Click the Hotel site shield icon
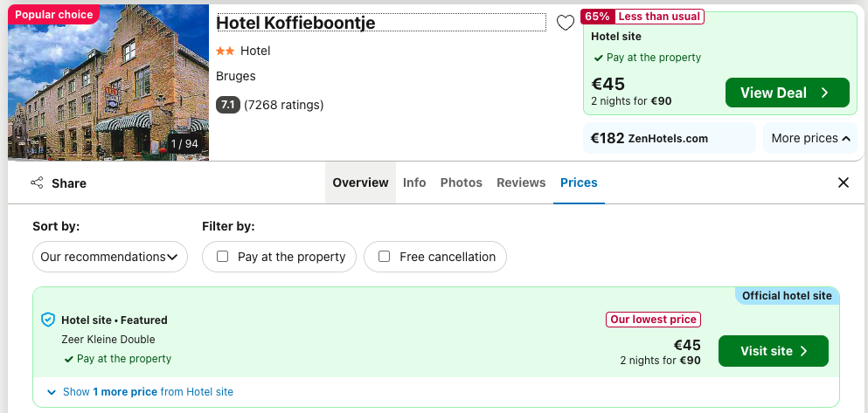Image resolution: width=868 pixels, height=413 pixels. click(x=49, y=320)
